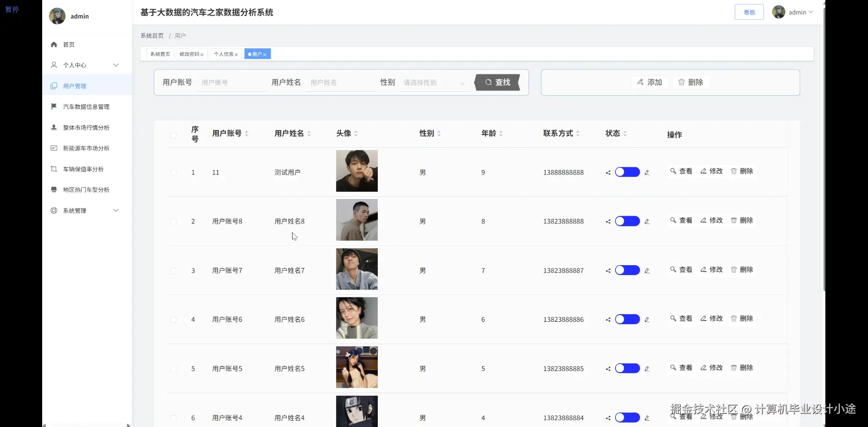The height and width of the screenshot is (427, 868).
Task: Expand the 系统管理 sidebar menu chevron
Action: click(x=116, y=210)
